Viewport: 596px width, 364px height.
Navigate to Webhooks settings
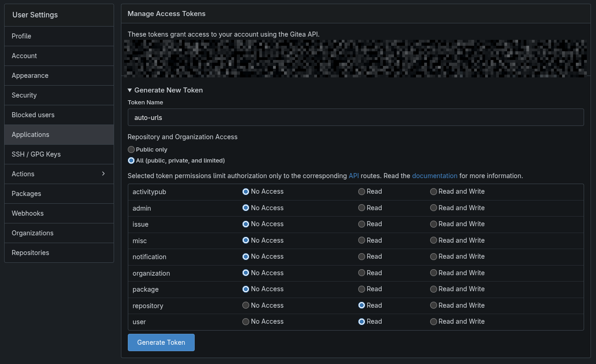pyautogui.click(x=27, y=213)
